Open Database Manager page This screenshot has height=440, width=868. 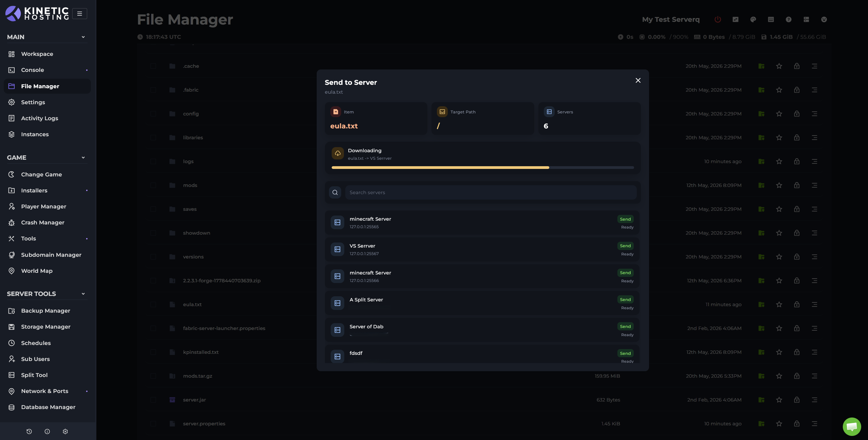[47, 407]
